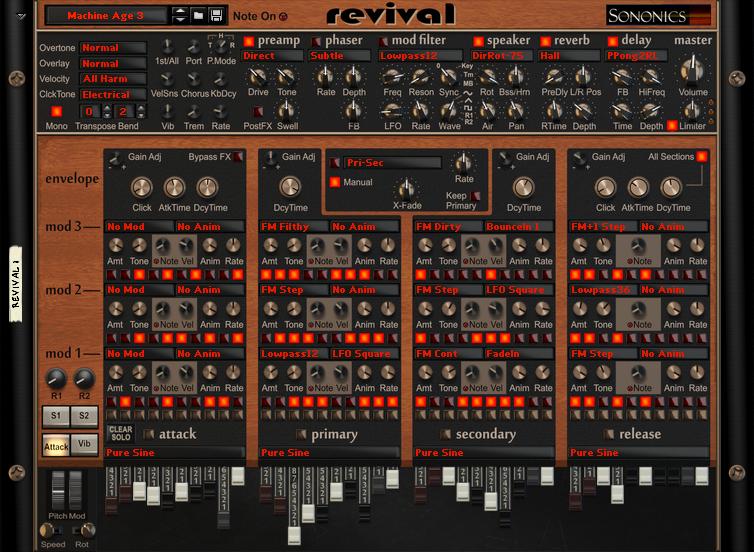Toggle the phaser section on/off
Screen dimensions: 754x552
pos(316,41)
